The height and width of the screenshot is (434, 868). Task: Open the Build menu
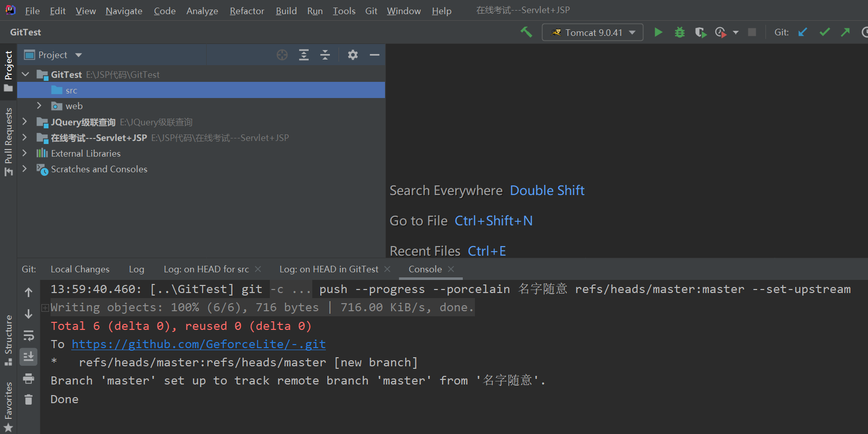click(x=286, y=11)
